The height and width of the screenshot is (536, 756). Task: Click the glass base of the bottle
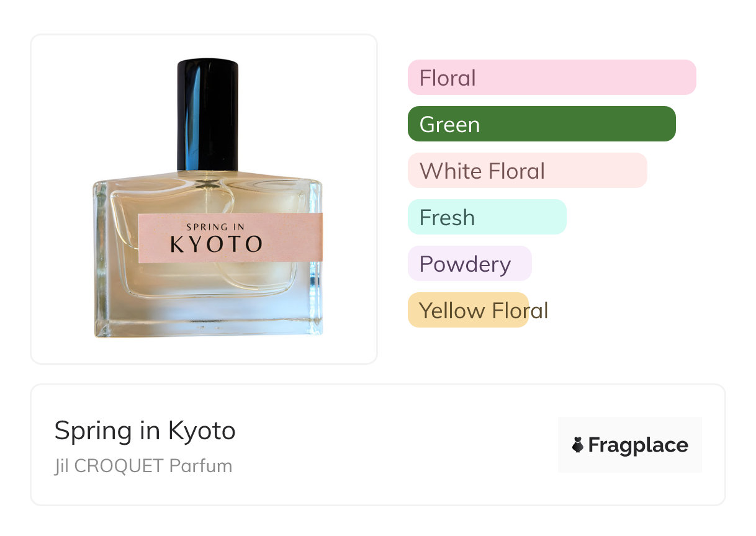pyautogui.click(x=208, y=316)
